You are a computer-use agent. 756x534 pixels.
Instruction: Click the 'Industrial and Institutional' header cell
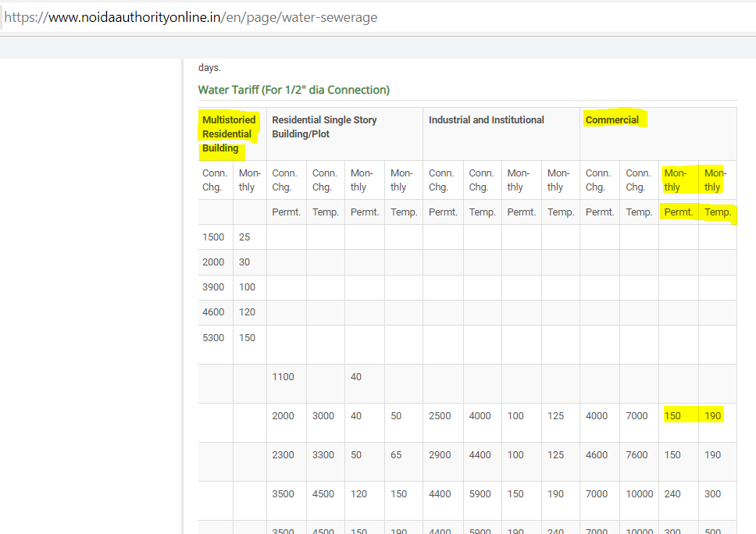pos(501,134)
